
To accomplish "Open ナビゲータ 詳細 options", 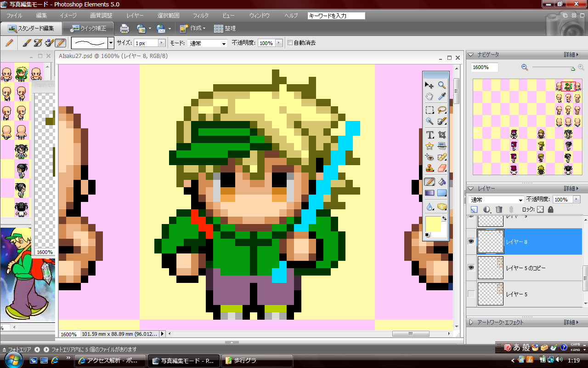I will point(571,55).
